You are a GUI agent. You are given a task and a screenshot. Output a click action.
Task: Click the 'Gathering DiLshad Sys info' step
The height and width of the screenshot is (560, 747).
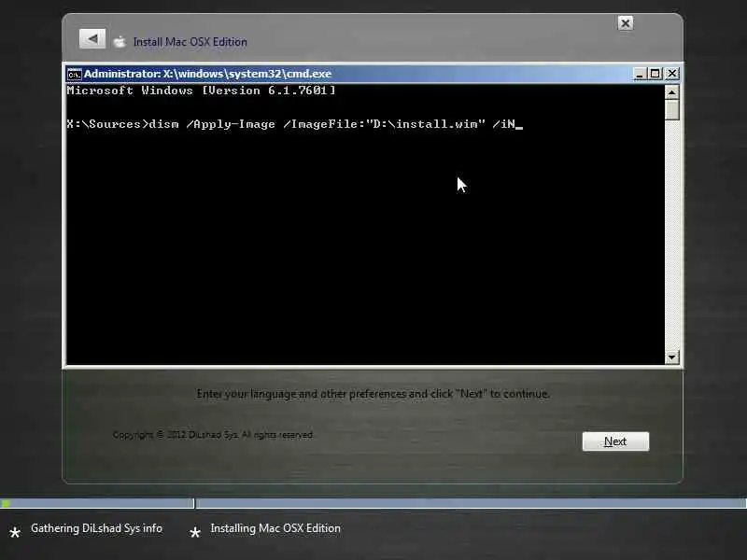coord(96,528)
